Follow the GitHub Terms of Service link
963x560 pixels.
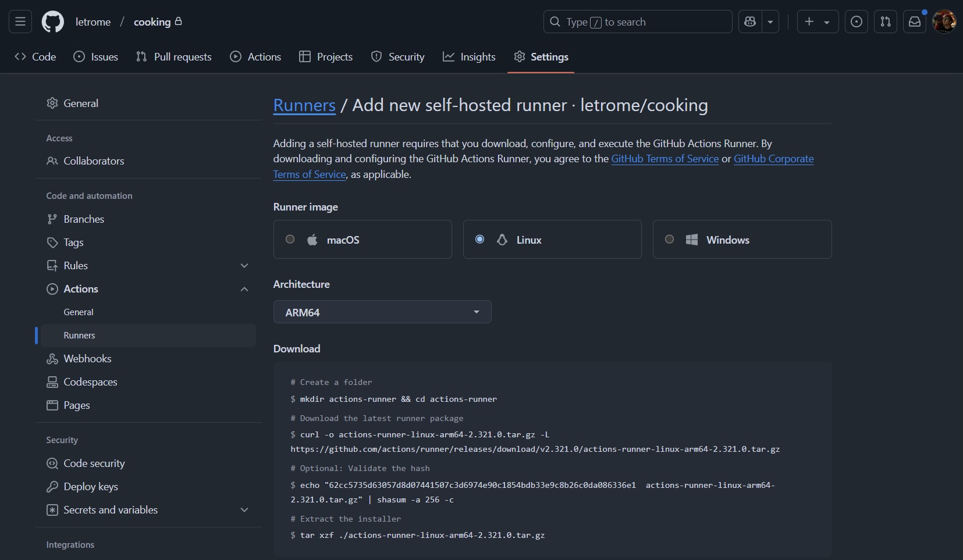[664, 159]
